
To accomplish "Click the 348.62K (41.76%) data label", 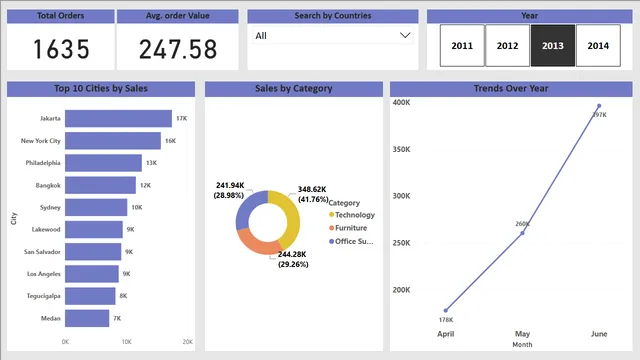I will pos(313,194).
